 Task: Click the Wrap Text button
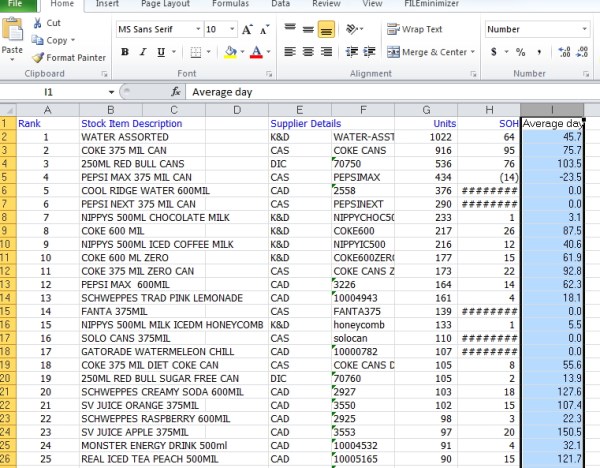click(414, 29)
